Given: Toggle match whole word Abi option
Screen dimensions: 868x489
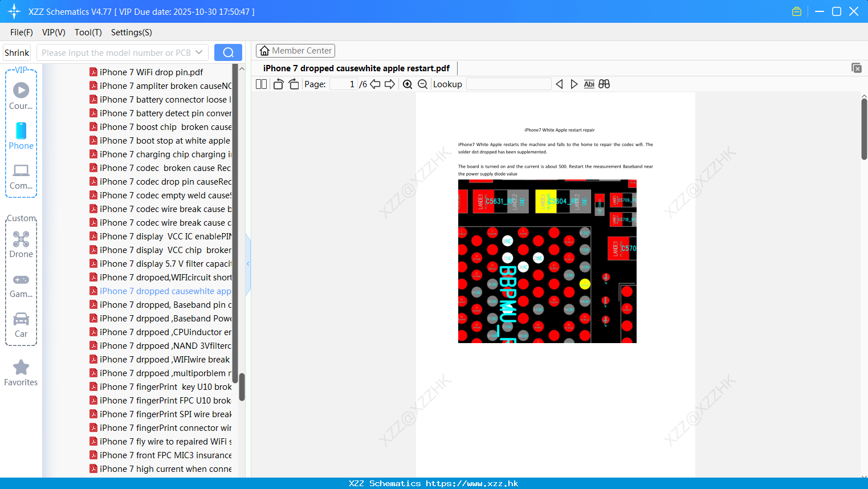Looking at the screenshot, I should click(x=589, y=84).
